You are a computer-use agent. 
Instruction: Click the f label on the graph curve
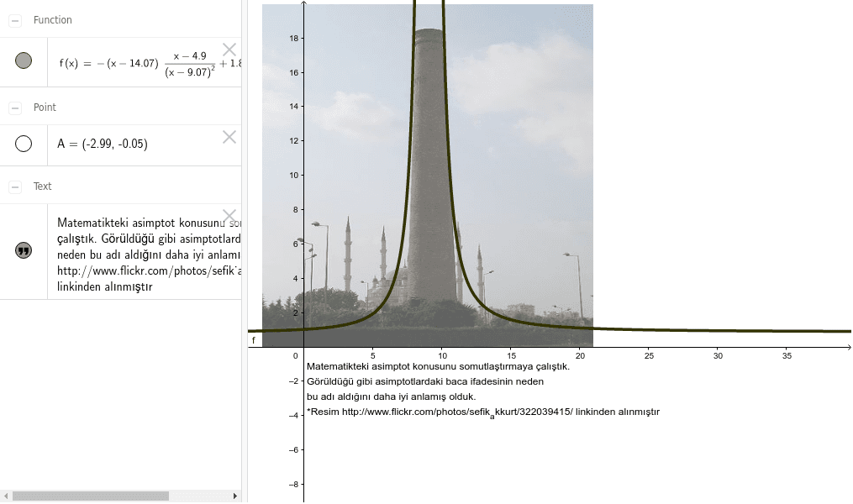click(x=254, y=341)
